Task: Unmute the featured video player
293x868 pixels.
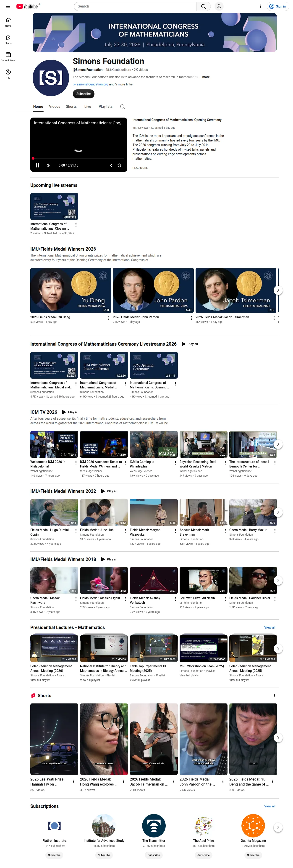Action: [49, 165]
